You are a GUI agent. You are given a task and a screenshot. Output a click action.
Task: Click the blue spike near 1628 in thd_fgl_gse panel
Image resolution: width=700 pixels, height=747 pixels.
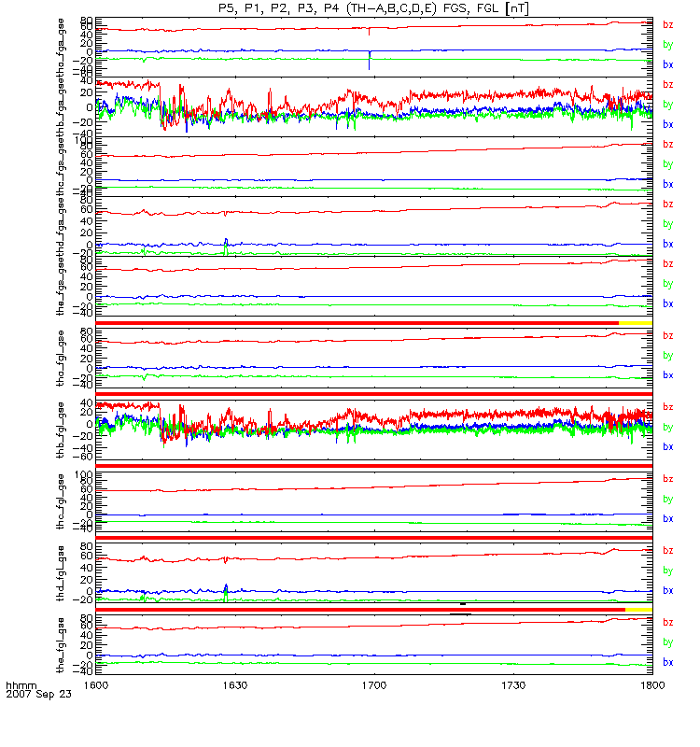tap(226, 590)
